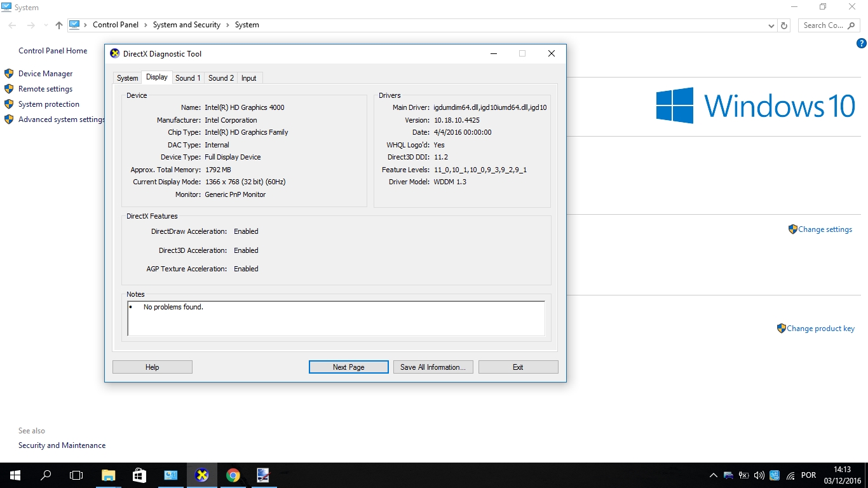The height and width of the screenshot is (488, 868).
Task: Open Google Chrome from the taskbar
Action: click(233, 475)
